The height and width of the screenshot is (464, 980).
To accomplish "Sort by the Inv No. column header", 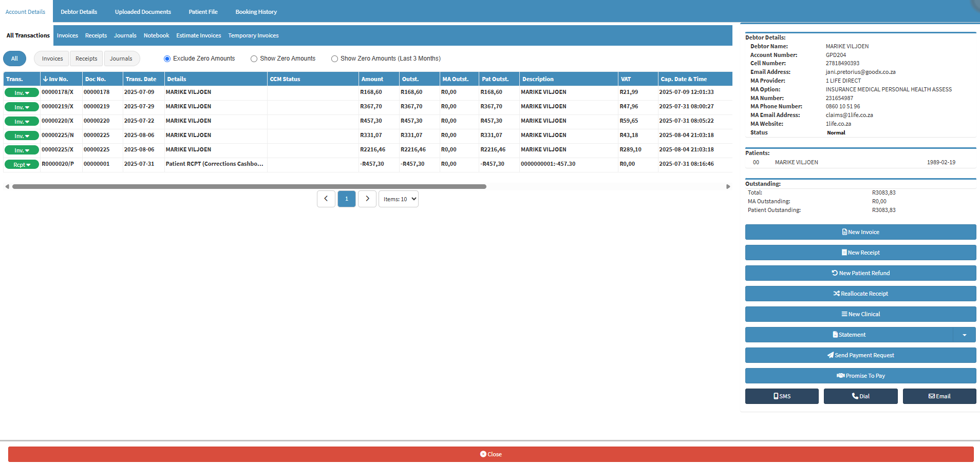I will tap(58, 79).
